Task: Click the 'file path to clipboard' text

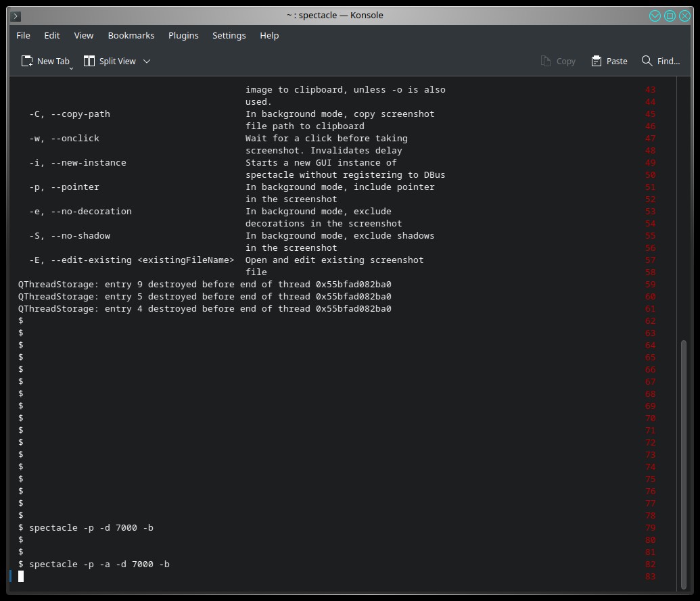Action: pos(305,126)
